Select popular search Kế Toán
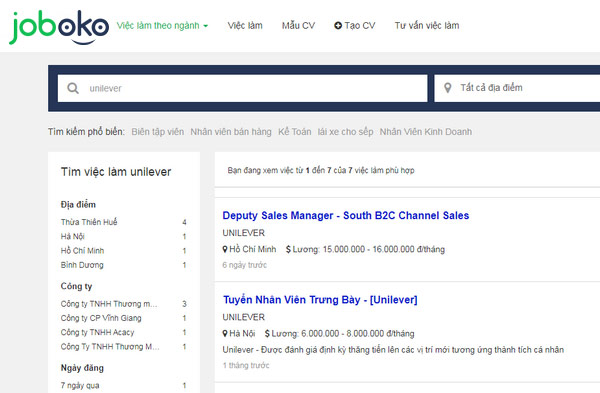The height and width of the screenshot is (393, 600). point(295,132)
